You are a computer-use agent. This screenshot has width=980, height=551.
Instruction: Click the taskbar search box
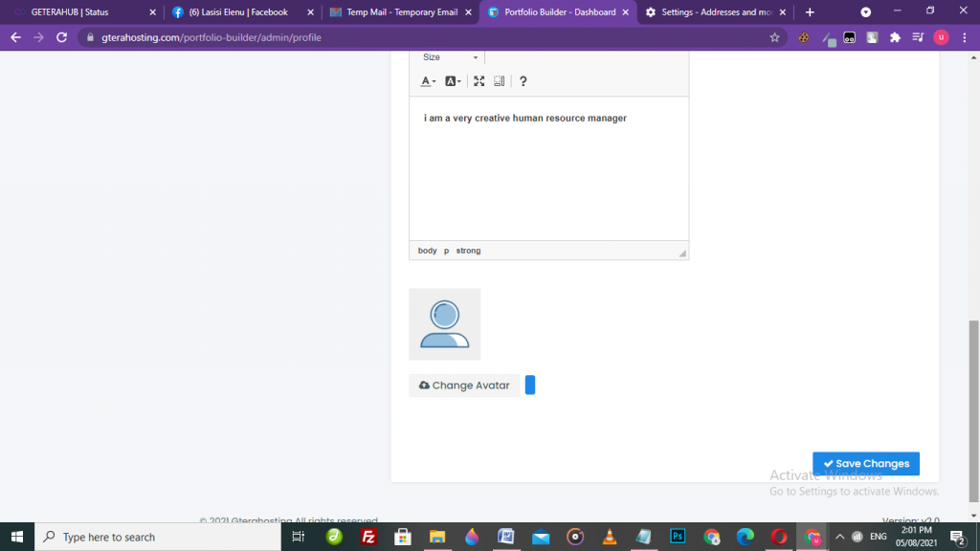tap(158, 537)
